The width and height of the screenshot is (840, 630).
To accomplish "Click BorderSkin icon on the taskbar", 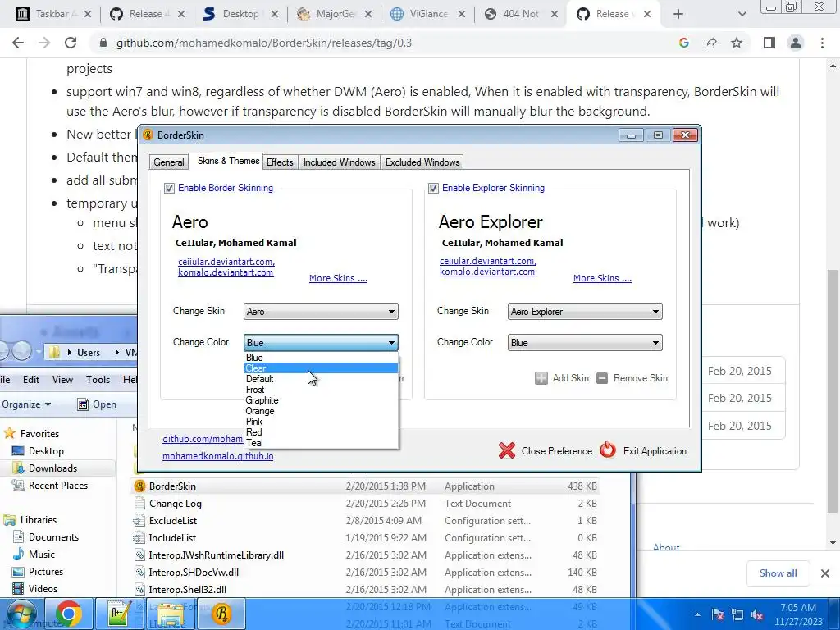I will tap(221, 614).
